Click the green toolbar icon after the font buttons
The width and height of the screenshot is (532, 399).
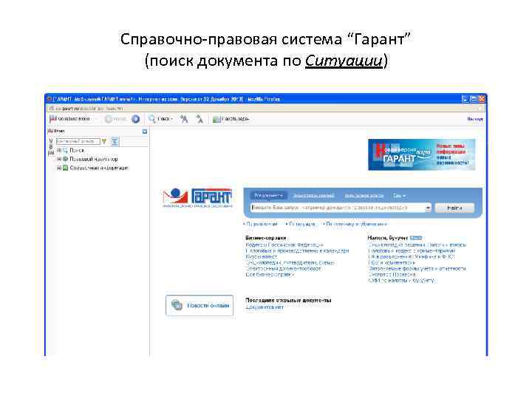point(216,119)
